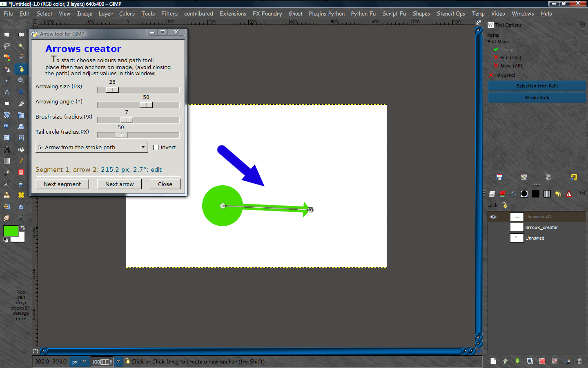Open the Layer menu
Viewport: 588px width, 368px height.
pyautogui.click(x=105, y=13)
